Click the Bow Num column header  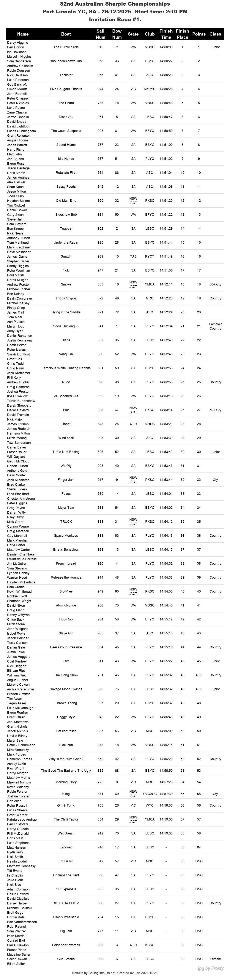(x=117, y=34)
